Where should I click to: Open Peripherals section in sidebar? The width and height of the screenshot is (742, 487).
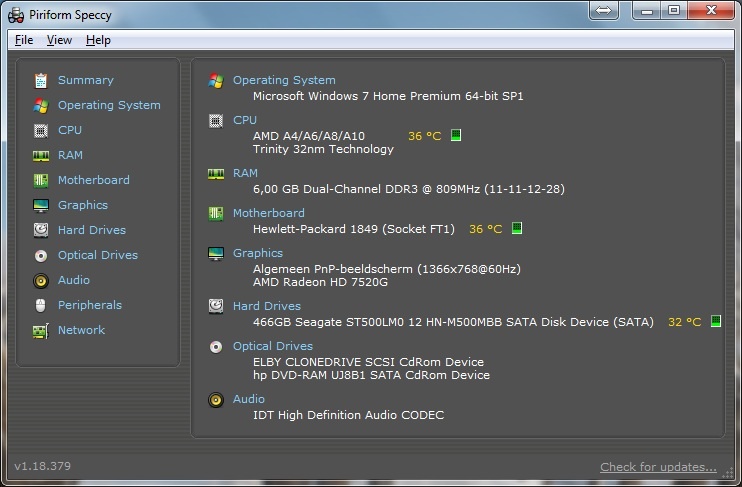coord(90,305)
